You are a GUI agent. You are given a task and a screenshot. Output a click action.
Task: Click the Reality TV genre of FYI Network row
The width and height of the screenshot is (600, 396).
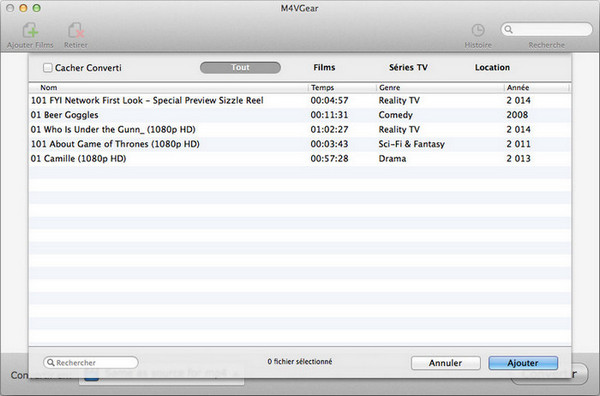point(399,101)
